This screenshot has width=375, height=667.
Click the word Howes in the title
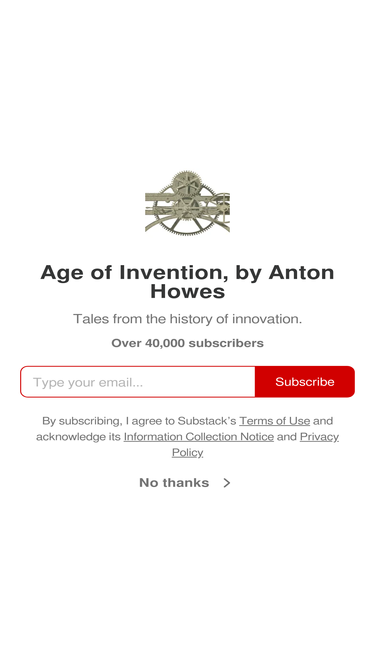click(188, 292)
